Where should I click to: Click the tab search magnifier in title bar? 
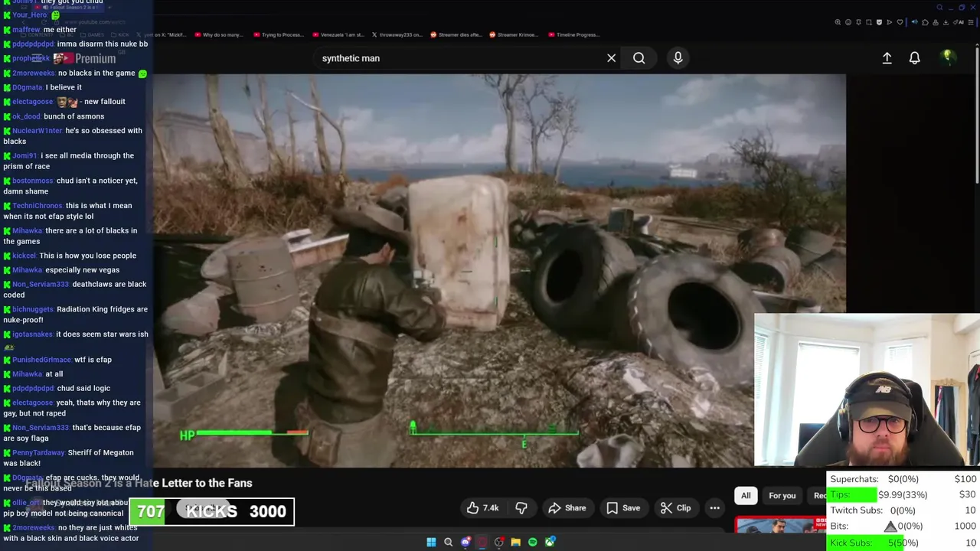pos(939,8)
